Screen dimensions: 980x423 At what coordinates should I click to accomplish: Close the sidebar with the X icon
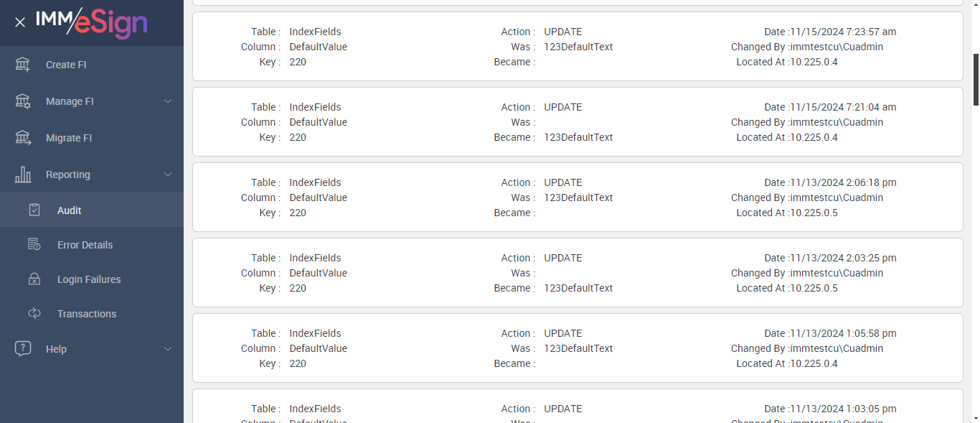(x=20, y=22)
